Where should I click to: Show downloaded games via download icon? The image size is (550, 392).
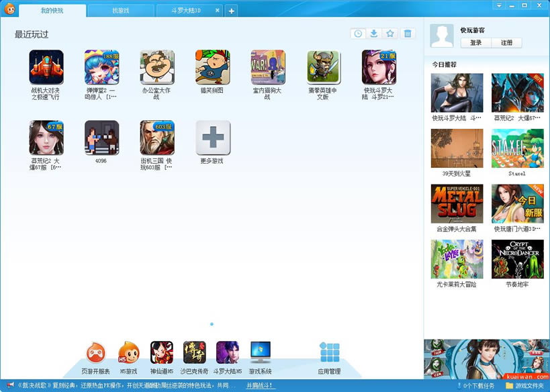pyautogui.click(x=374, y=34)
